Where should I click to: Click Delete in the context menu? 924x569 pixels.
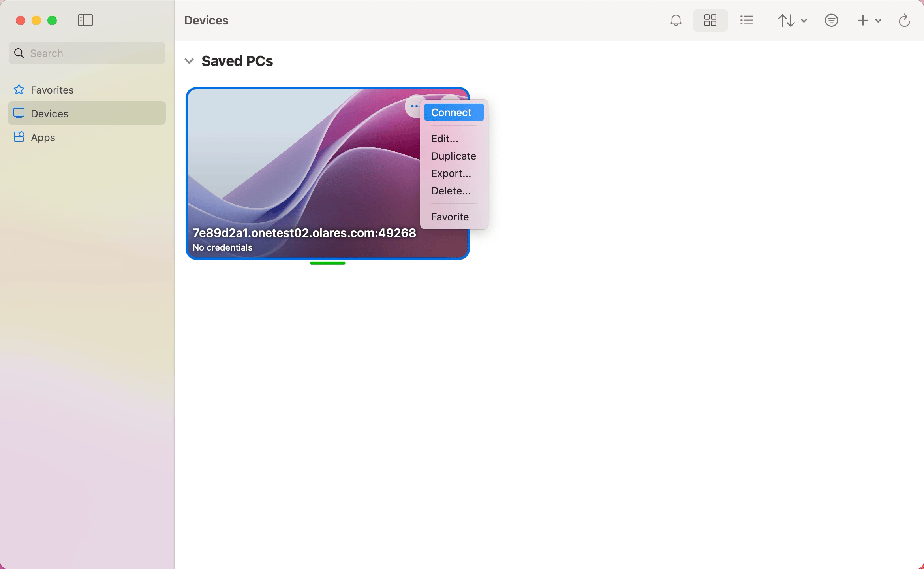(451, 190)
